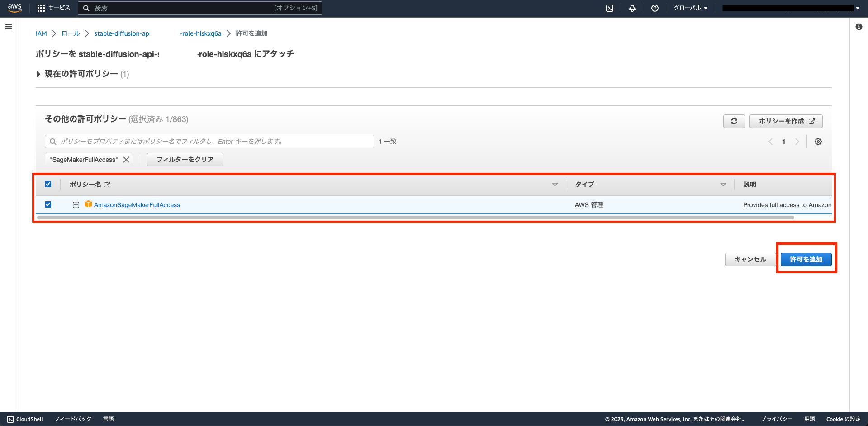Click 'AWS 管理' type cell

(x=589, y=205)
